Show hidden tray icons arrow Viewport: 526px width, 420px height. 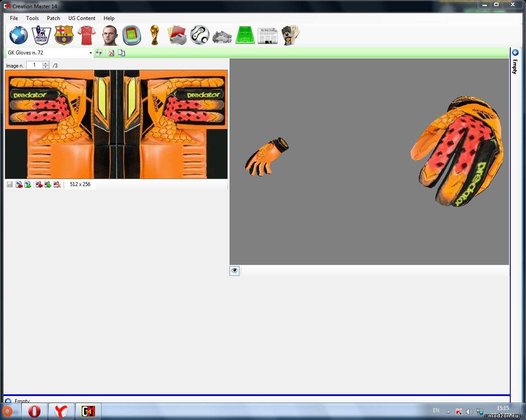pyautogui.click(x=448, y=411)
